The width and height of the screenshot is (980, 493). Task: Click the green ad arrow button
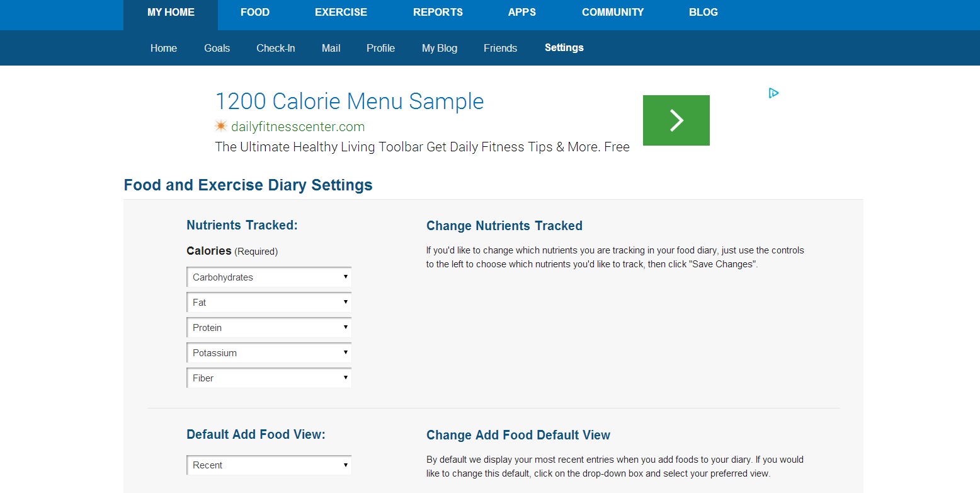(x=676, y=120)
